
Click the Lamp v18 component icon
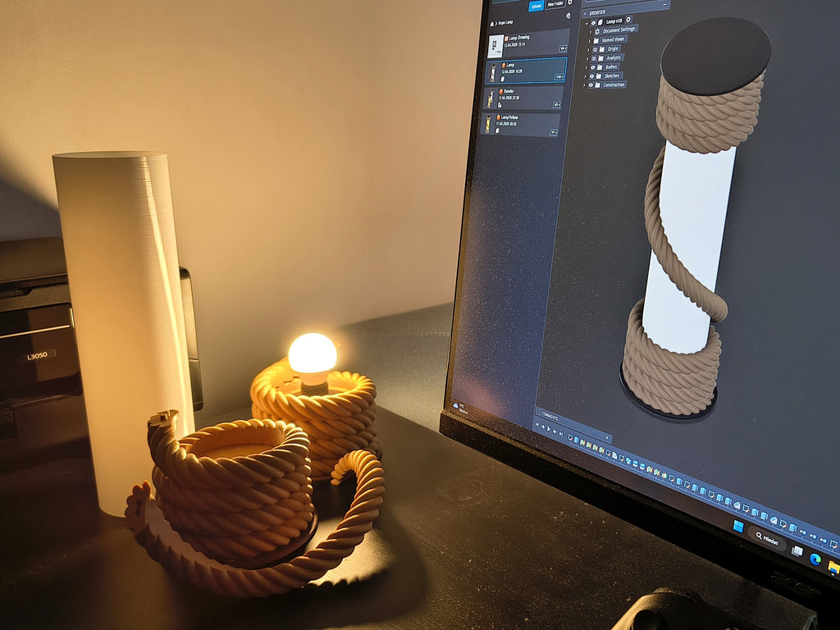pyautogui.click(x=600, y=22)
